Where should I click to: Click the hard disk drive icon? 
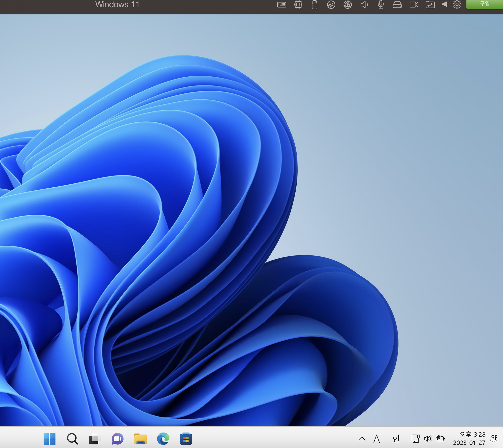397,5
